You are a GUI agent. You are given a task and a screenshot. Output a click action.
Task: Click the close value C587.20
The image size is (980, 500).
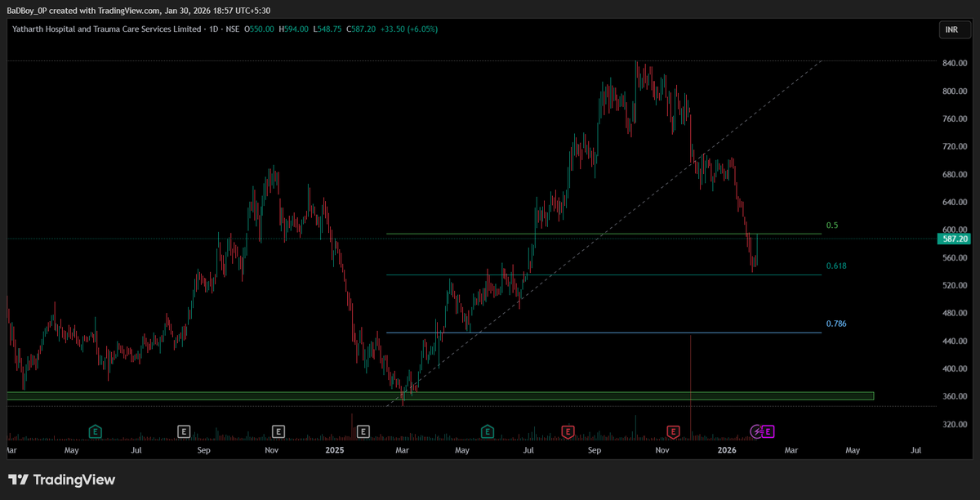pyautogui.click(x=361, y=29)
